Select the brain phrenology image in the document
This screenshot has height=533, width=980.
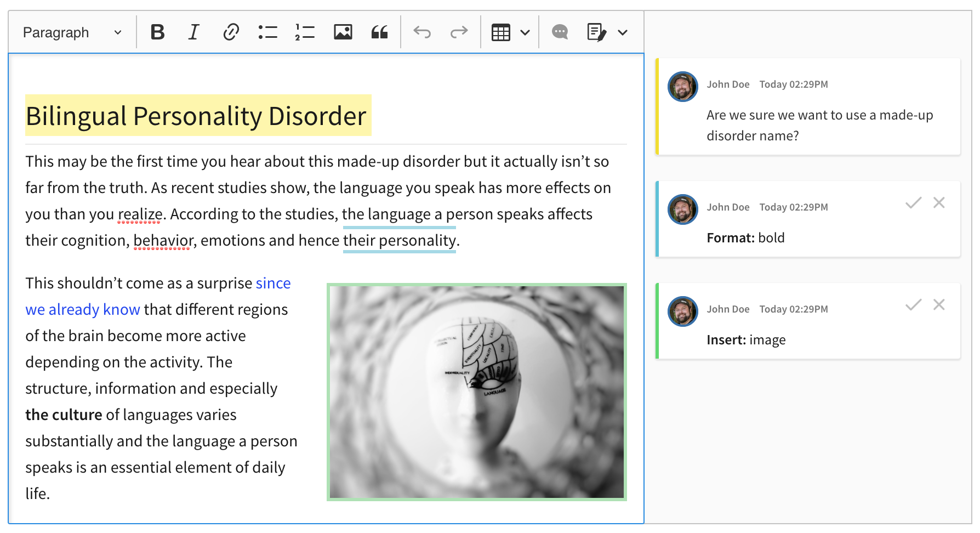coord(477,392)
